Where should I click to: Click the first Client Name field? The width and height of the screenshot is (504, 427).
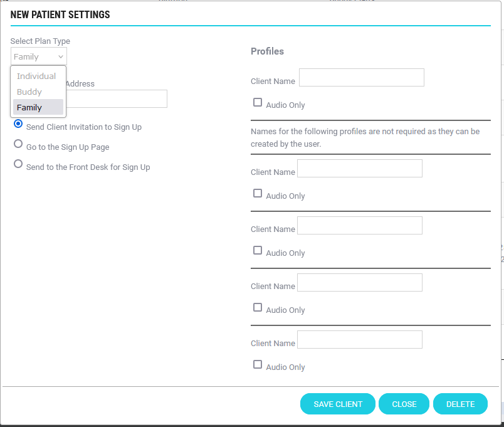pos(361,78)
